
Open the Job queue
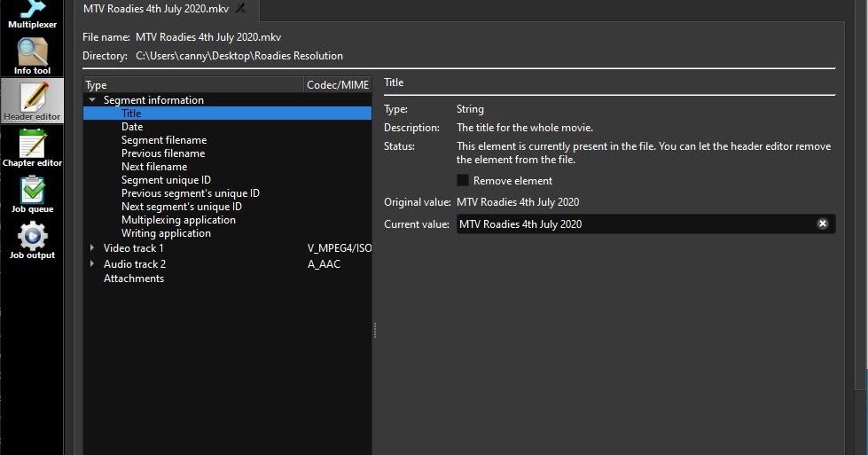[x=32, y=193]
